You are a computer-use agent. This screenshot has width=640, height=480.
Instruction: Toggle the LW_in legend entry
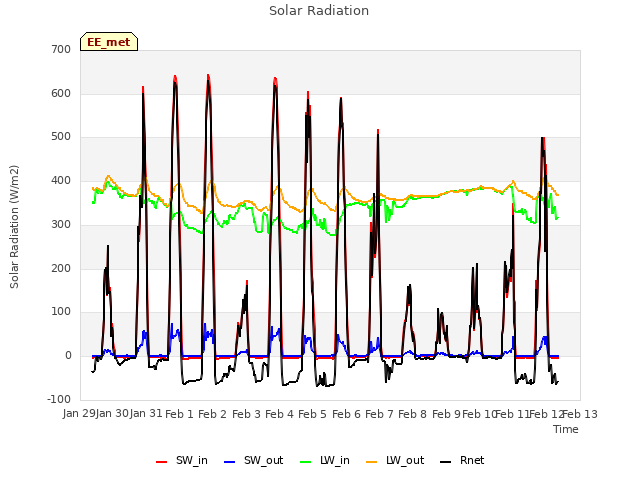pyautogui.click(x=325, y=461)
